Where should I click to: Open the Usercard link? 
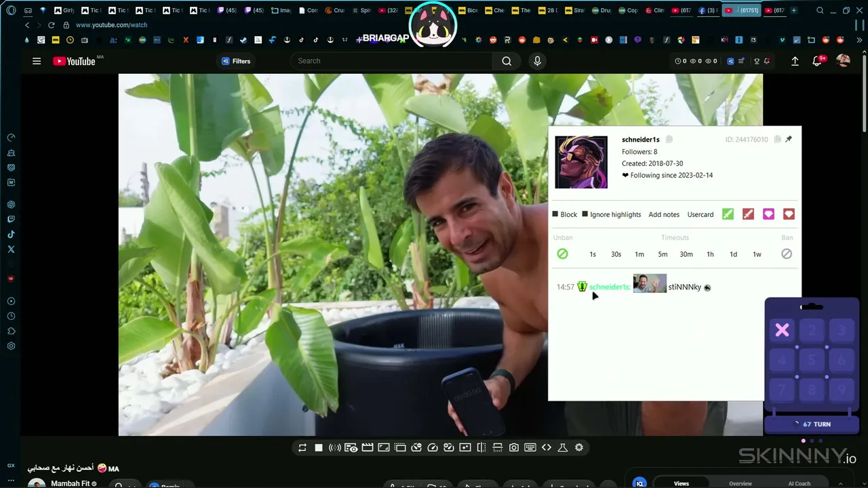[701, 214]
